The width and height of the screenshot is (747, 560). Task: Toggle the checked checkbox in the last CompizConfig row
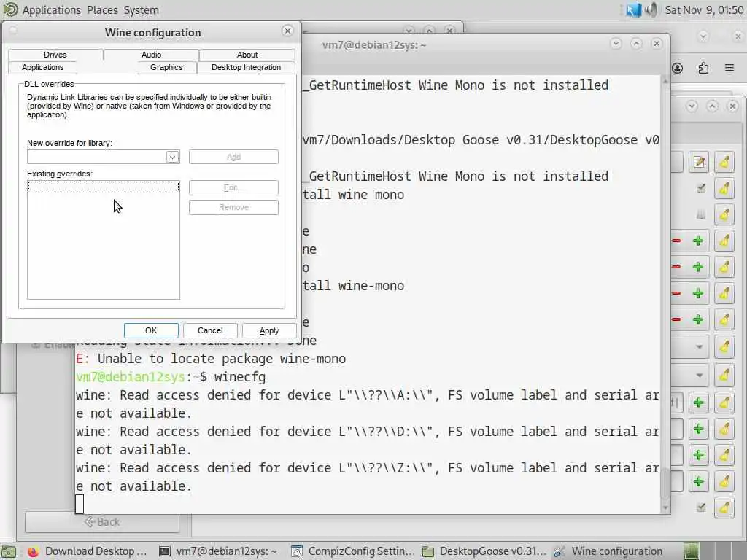(700, 507)
